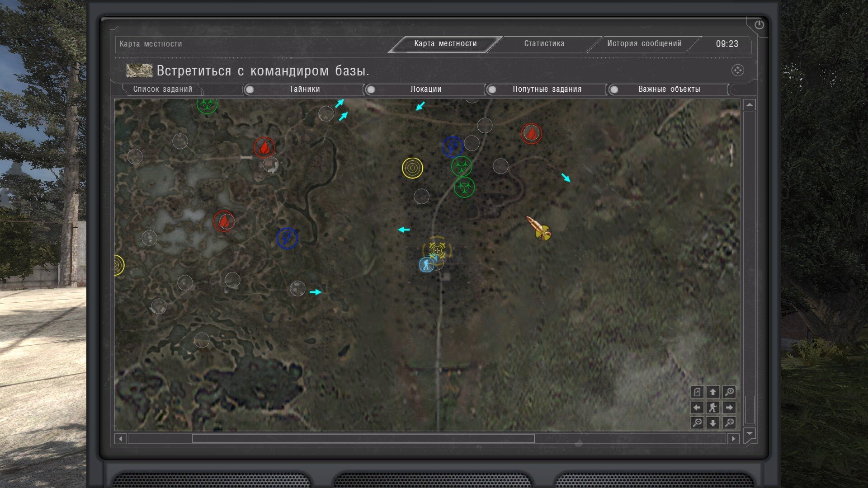Open the Список заданий task list
Viewport: 868px width, 488px height.
point(163,89)
